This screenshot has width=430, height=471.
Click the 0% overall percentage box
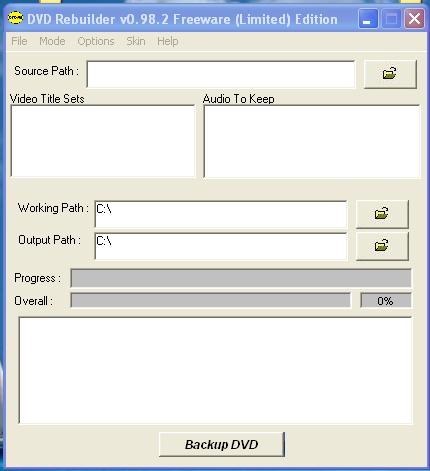point(386,301)
